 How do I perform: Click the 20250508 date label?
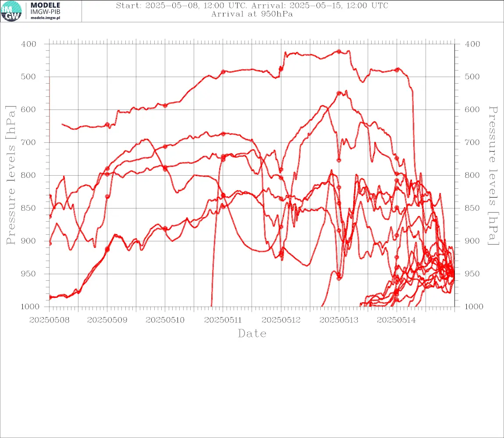click(x=49, y=320)
